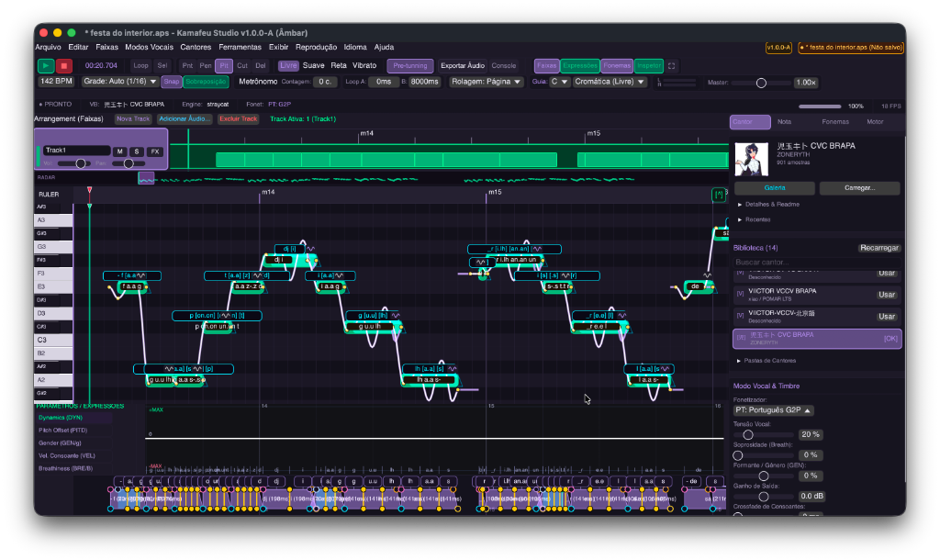The height and width of the screenshot is (560, 940).
Task: Click the Galeria button
Action: tap(775, 188)
